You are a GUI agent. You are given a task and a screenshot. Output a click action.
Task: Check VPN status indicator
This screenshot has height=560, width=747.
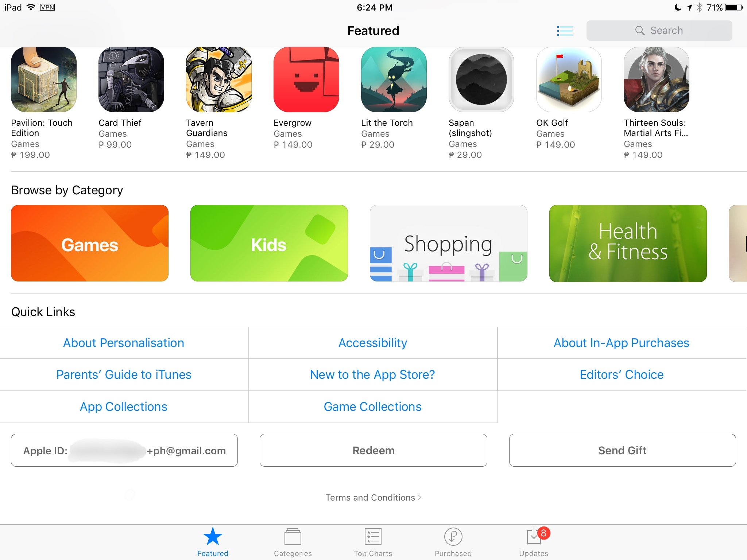coord(46,7)
